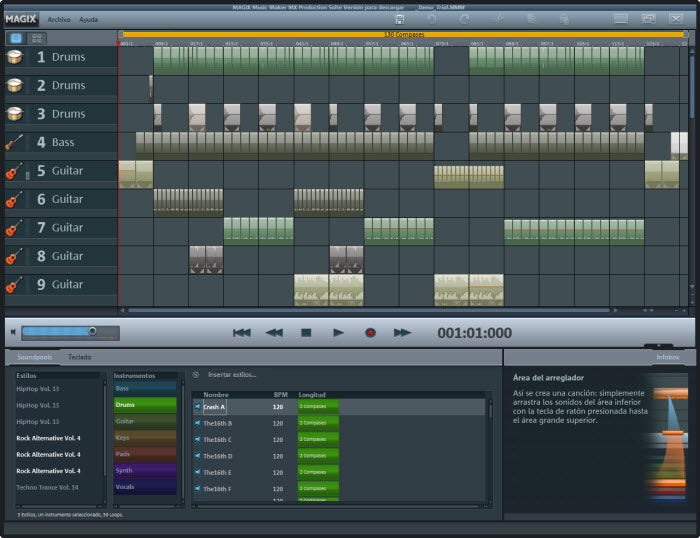
Task: Jump to song start with the skip-back button
Action: pos(241,332)
